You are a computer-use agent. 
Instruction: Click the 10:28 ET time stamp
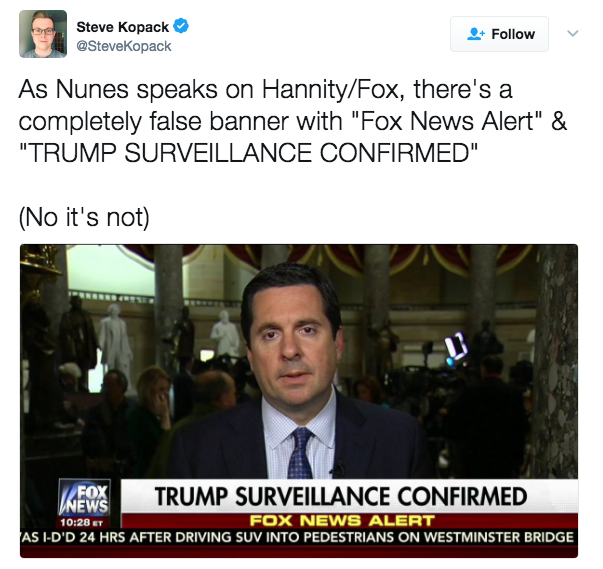81,522
